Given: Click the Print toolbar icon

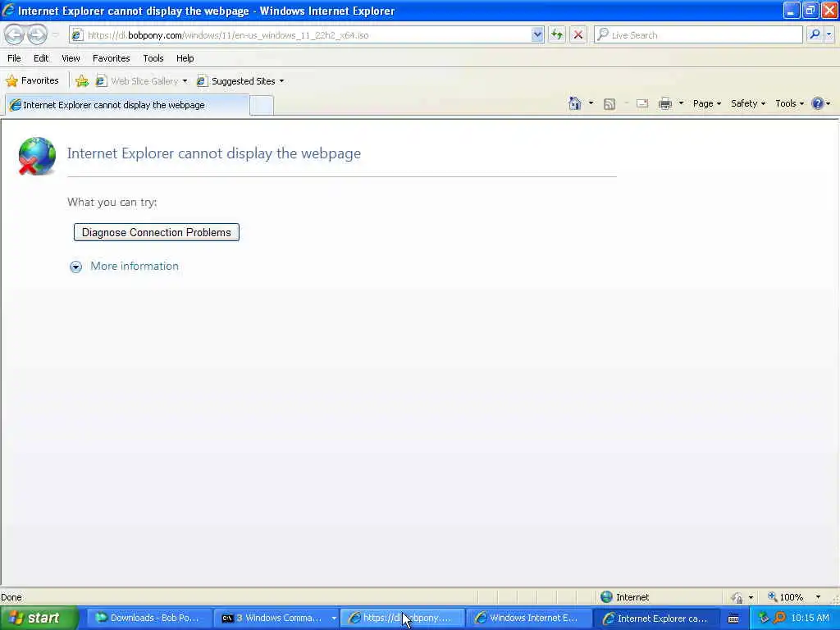Looking at the screenshot, I should [664, 103].
